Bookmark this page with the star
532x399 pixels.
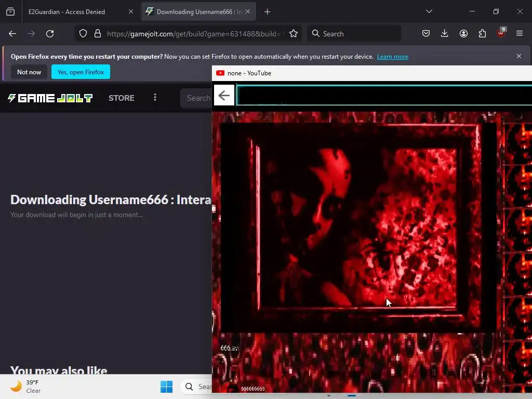(294, 34)
